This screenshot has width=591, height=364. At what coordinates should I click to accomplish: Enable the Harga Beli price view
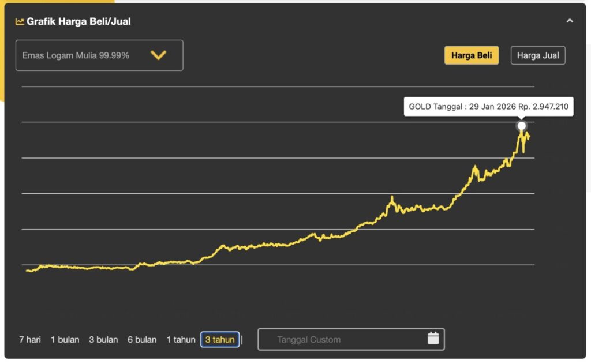(472, 55)
